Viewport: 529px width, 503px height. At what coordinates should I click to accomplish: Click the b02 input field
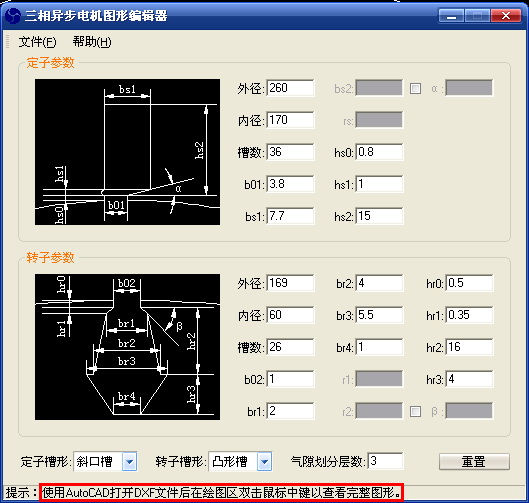[290, 379]
